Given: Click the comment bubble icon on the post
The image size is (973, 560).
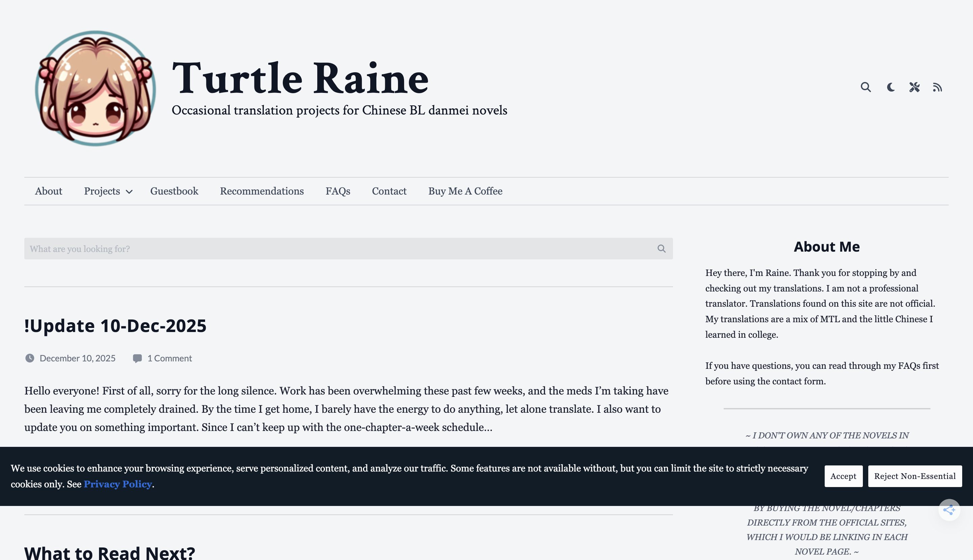Looking at the screenshot, I should pos(138,358).
